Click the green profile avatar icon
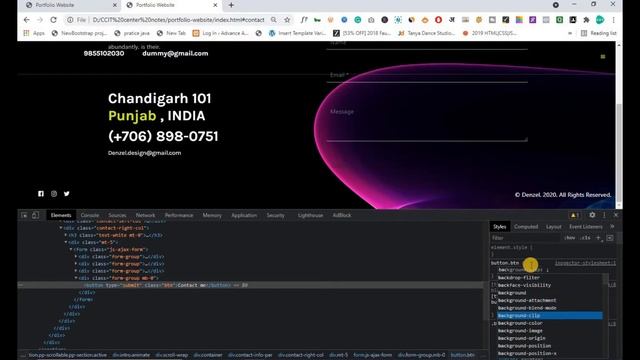 pos(600,20)
